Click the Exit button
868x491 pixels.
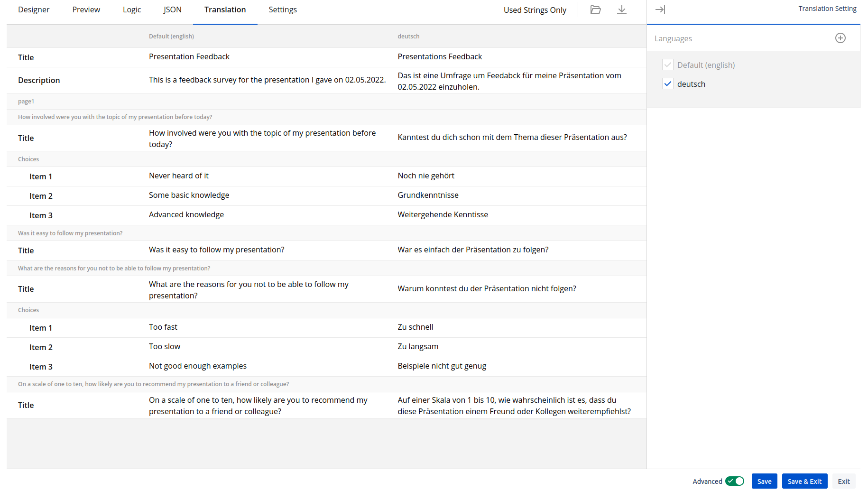tap(843, 481)
